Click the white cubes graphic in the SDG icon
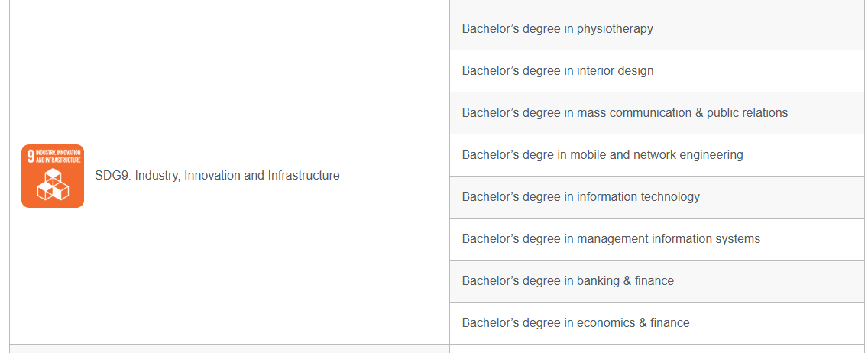This screenshot has height=353, width=868. [x=53, y=186]
